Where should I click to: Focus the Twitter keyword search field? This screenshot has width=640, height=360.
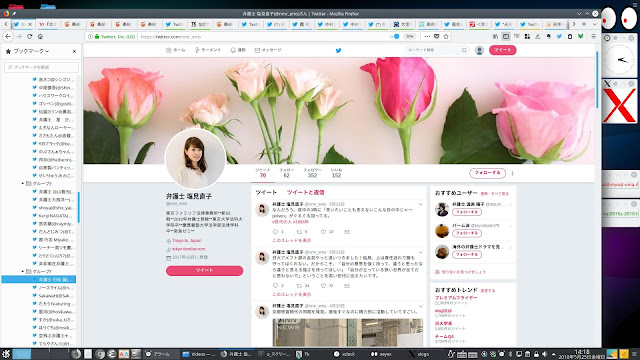[436, 50]
